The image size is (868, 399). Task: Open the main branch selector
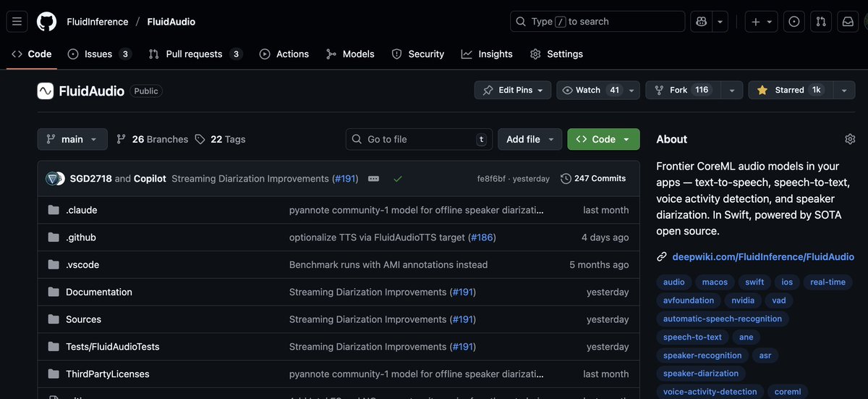[72, 139]
